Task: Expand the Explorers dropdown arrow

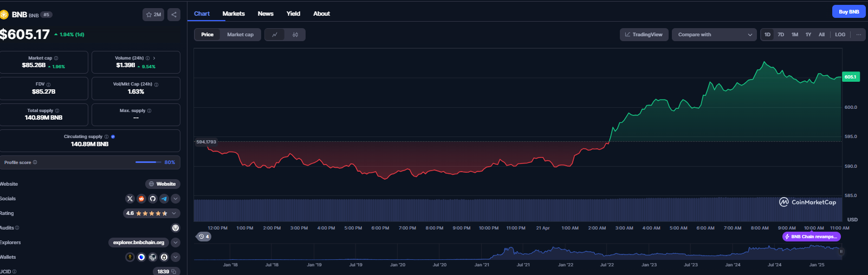Action: click(176, 243)
